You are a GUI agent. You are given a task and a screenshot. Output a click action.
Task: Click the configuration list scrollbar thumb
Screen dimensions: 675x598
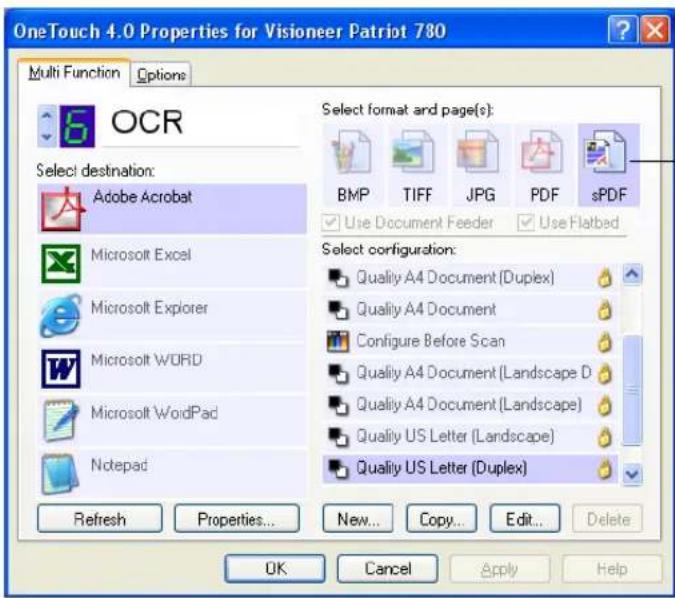[x=632, y=390]
